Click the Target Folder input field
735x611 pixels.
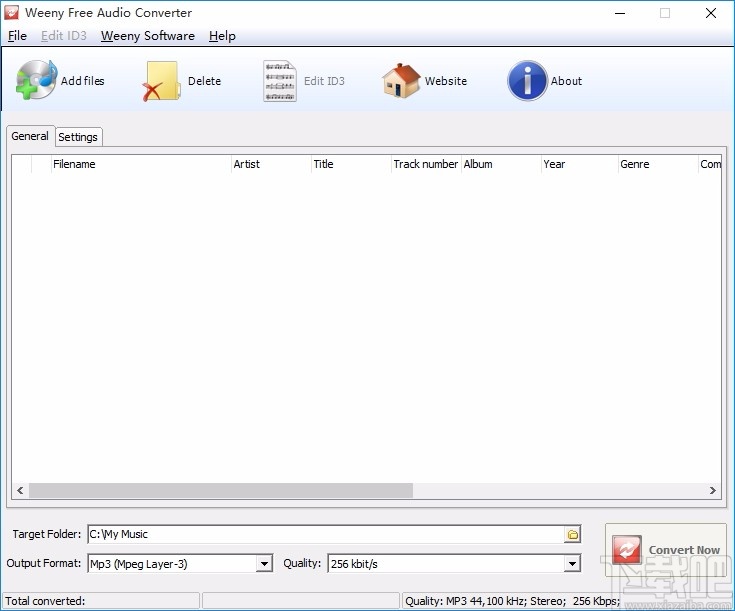pos(326,535)
